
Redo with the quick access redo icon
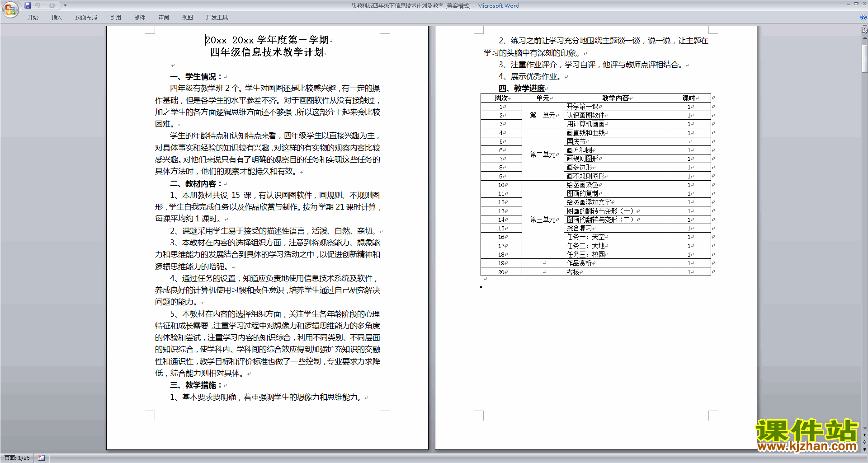[x=52, y=5]
